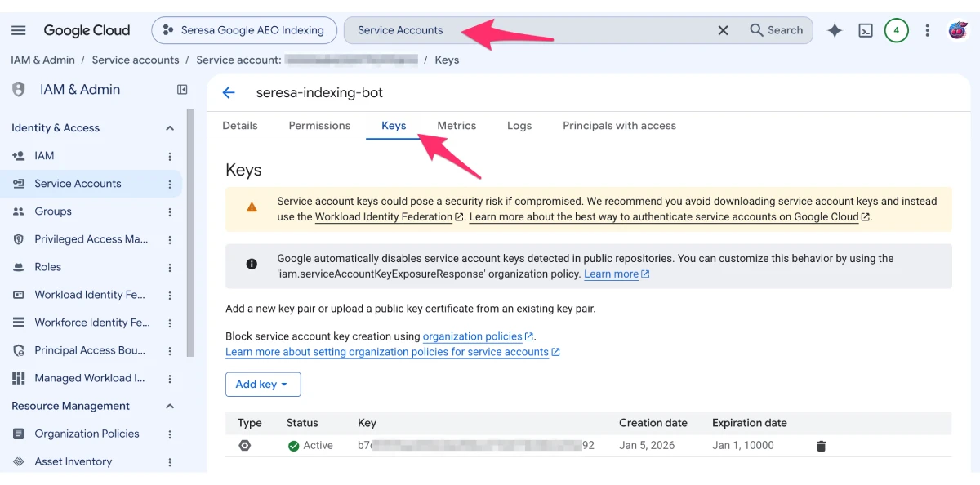Click the Expiration date column header
Viewport: 980px width, 485px height.
[750, 423]
